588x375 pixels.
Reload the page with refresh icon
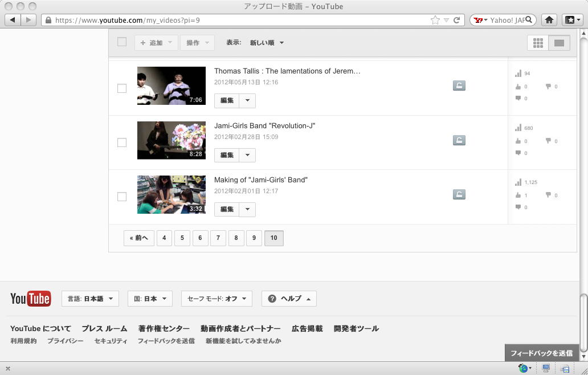coord(456,20)
